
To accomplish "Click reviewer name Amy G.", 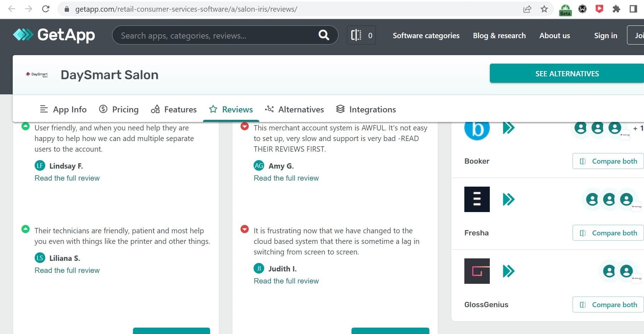I will (281, 166).
